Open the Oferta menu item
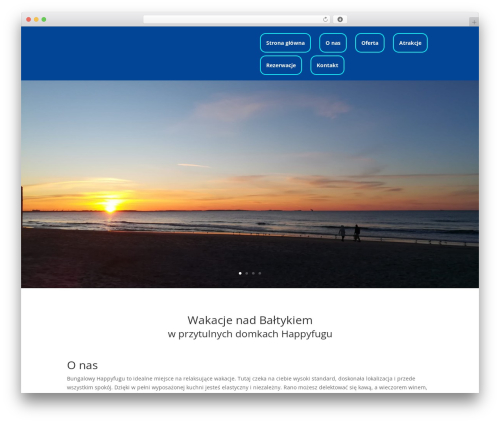Image resolution: width=500 pixels, height=423 pixels. (370, 43)
